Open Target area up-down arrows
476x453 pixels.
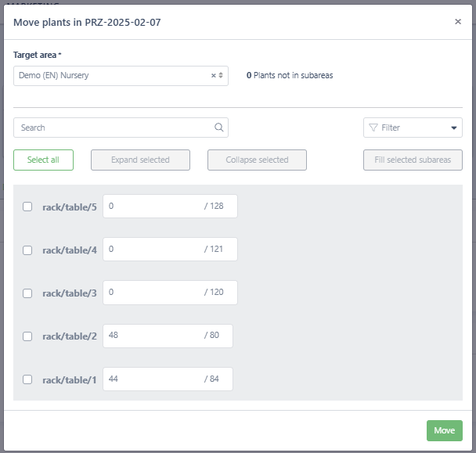coord(221,75)
